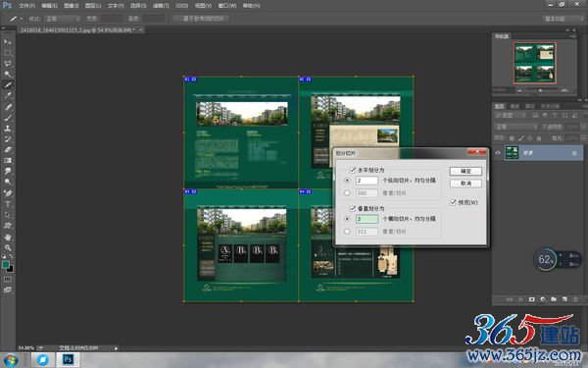
Task: Toggle Quick Mask mode icon
Action: (x=8, y=280)
